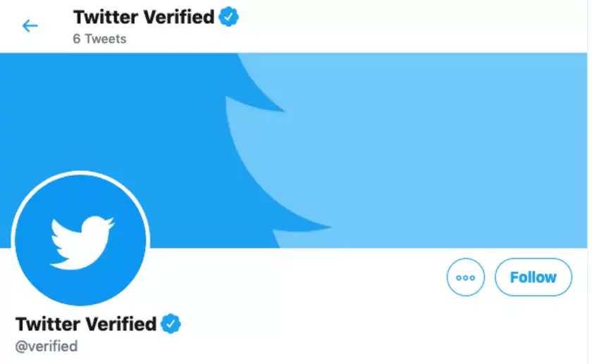Click the @verified handle text
592x364 pixels.
47,346
